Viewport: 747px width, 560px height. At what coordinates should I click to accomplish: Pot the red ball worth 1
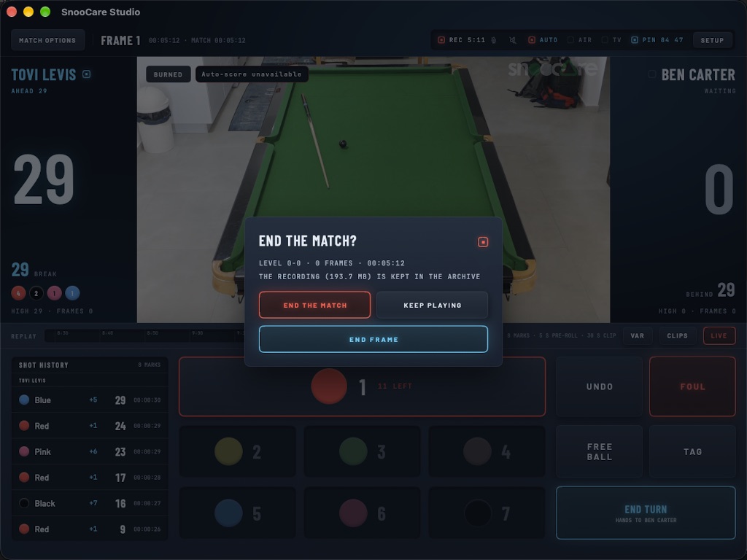(362, 386)
